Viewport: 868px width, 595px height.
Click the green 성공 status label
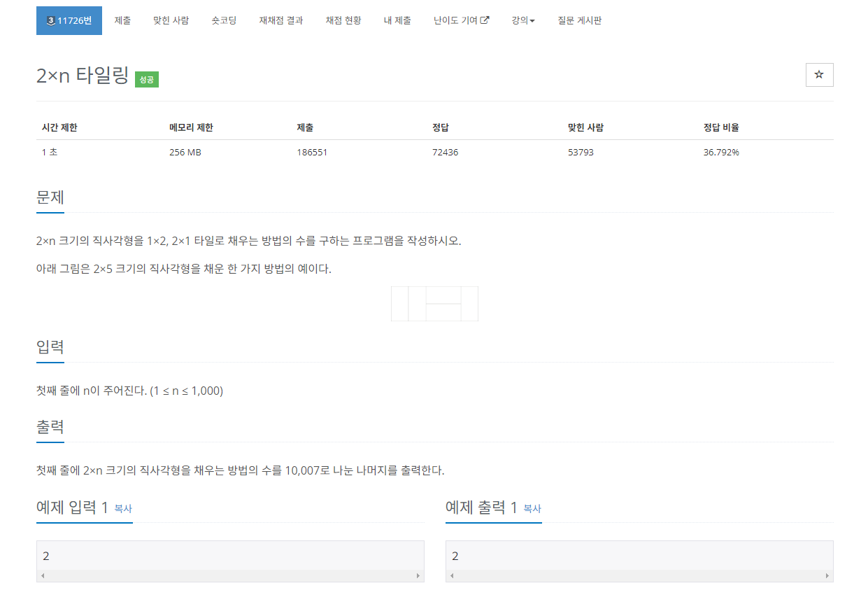tap(147, 80)
